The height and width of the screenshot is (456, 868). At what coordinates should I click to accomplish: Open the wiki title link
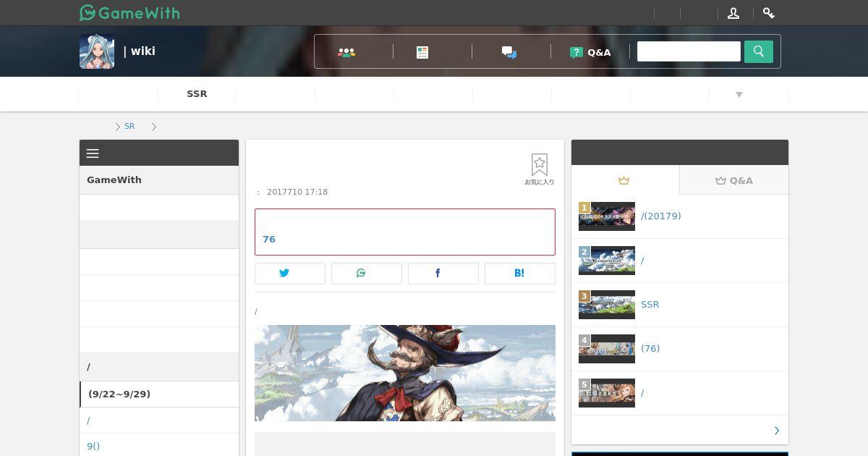coord(140,51)
